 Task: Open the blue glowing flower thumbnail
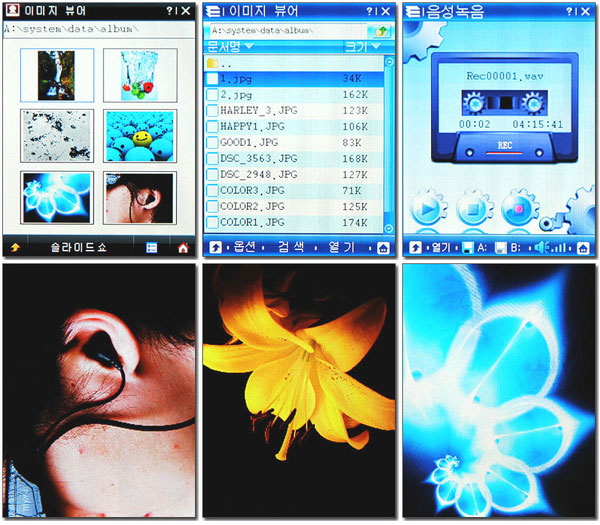point(57,198)
